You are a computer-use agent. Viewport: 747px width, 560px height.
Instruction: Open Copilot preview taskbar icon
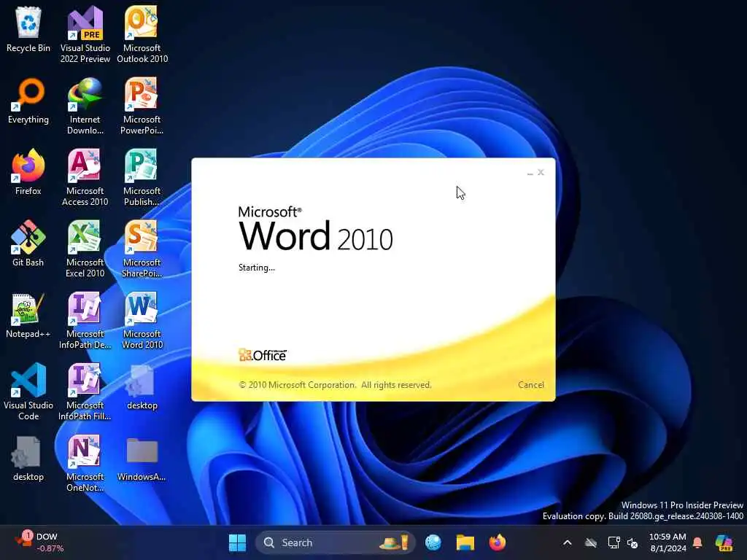724,542
